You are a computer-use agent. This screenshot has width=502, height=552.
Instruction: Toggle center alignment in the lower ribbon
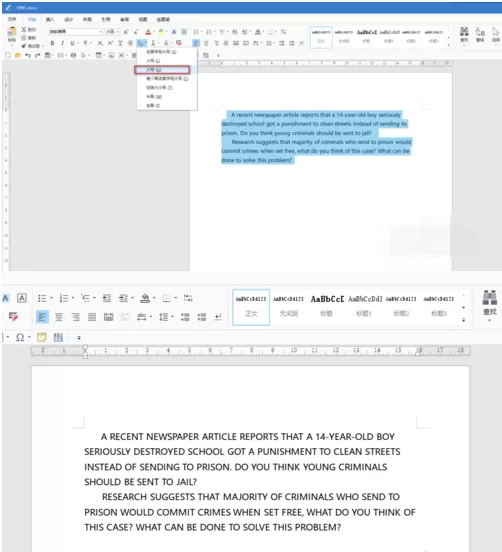pyautogui.click(x=59, y=317)
